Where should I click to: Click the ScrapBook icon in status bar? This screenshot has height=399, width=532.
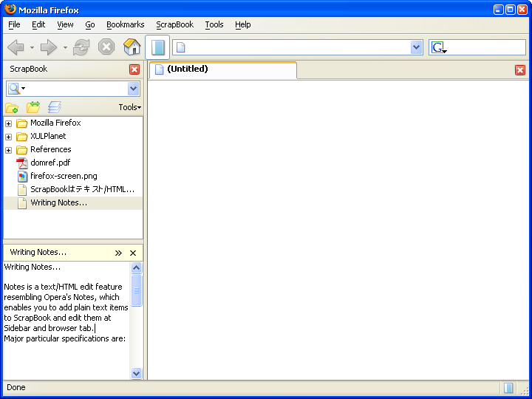coord(508,387)
